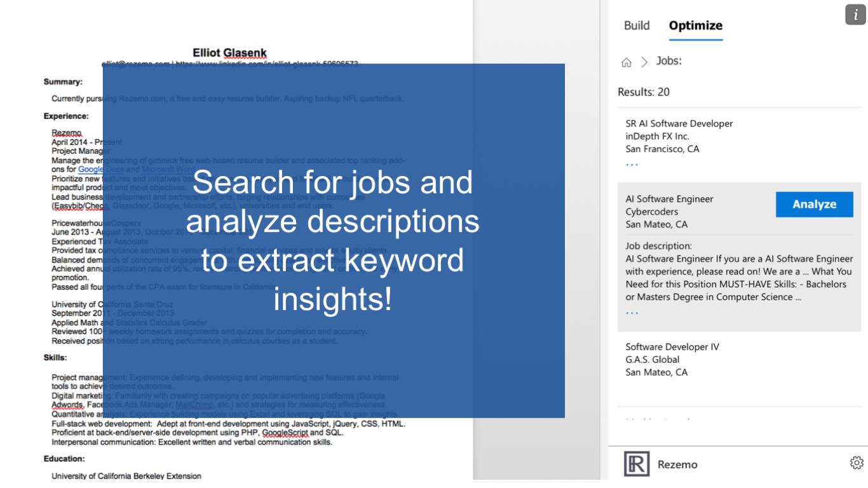Go to home via breadcrumb house icon
Viewport: 868px width, 488px height.
[x=627, y=62]
